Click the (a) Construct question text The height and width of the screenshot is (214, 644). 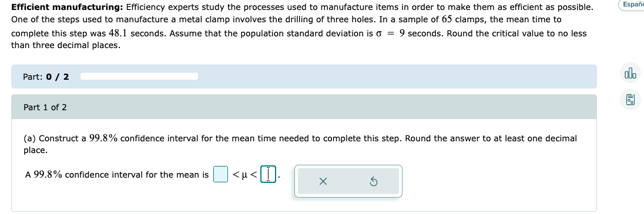coord(300,144)
